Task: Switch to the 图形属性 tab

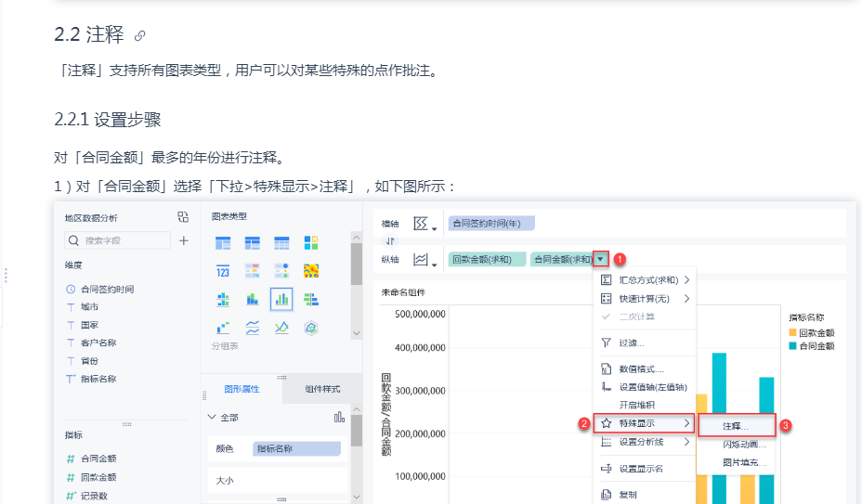Action: pyautogui.click(x=242, y=389)
